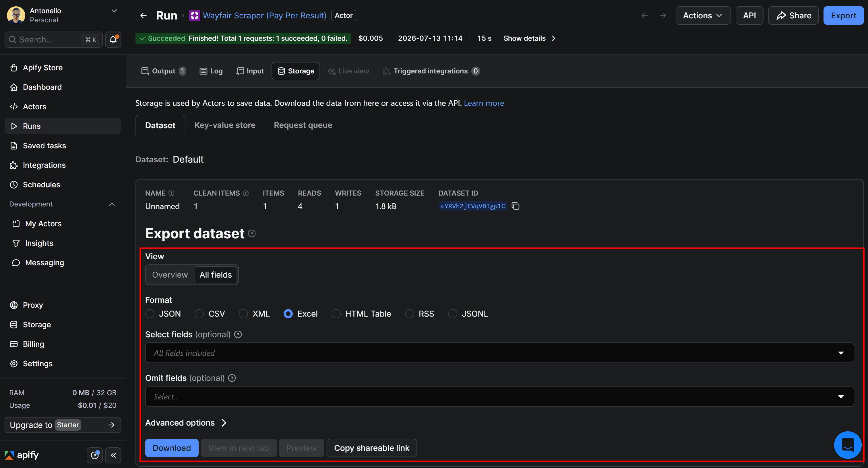Click the help icon beside Select fields
This screenshot has width=868, height=468.
[238, 334]
